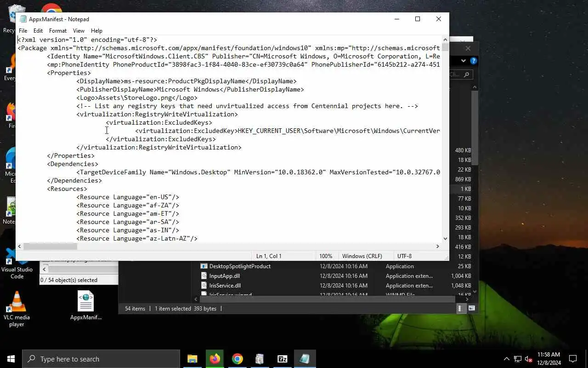Click the PublisherDisplayName line
Image resolution: width=588 pixels, height=368 pixels.
[190, 89]
